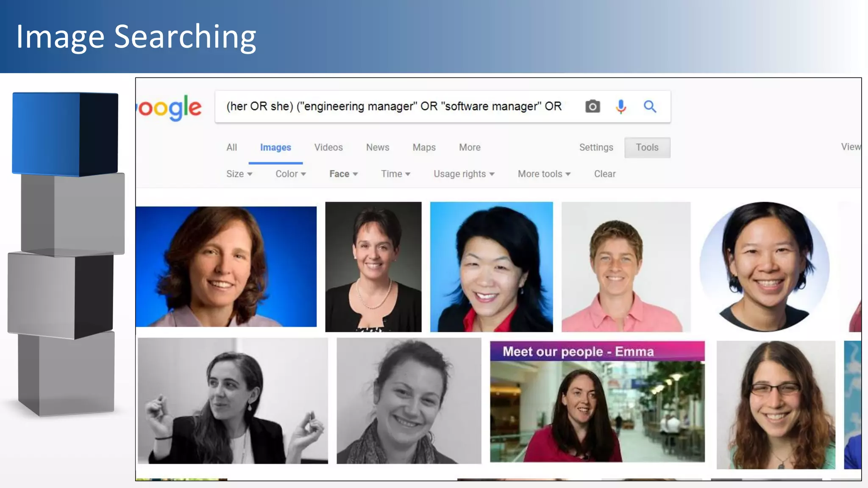Open the More tools dropdown

click(x=544, y=174)
